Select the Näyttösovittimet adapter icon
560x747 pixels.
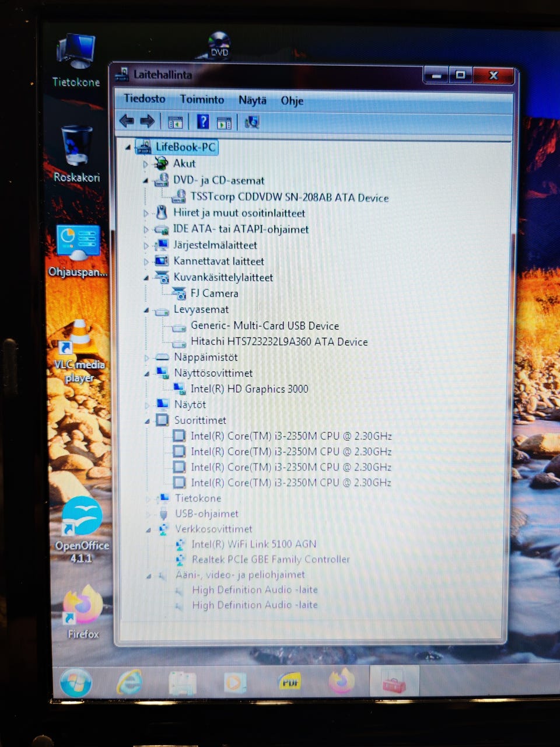coord(162,373)
